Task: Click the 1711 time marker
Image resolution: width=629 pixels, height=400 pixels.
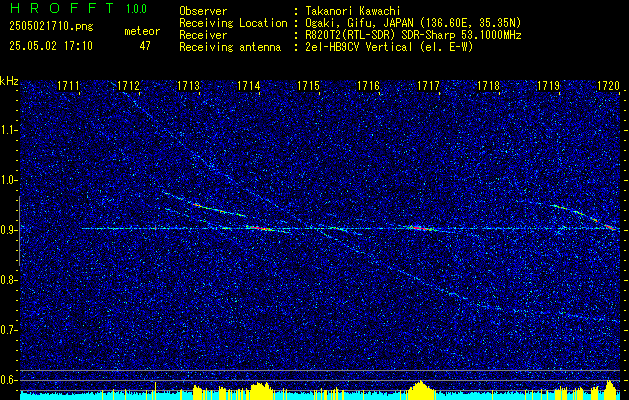Action: coord(69,86)
